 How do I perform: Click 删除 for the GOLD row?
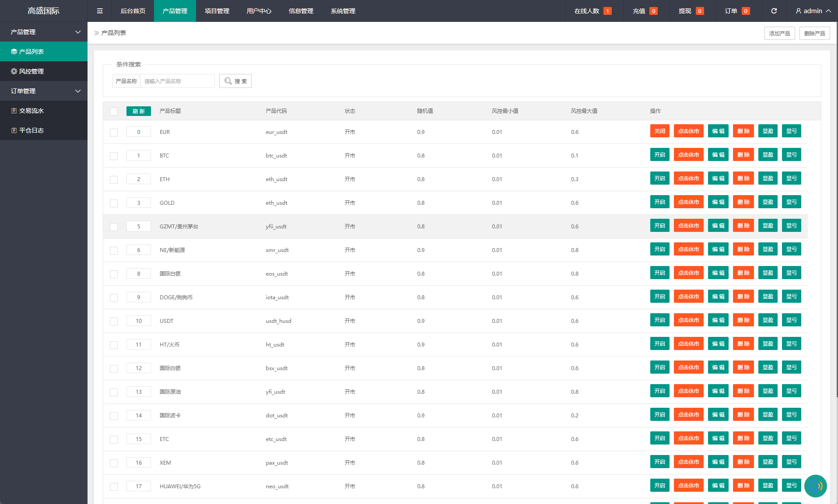pyautogui.click(x=743, y=202)
